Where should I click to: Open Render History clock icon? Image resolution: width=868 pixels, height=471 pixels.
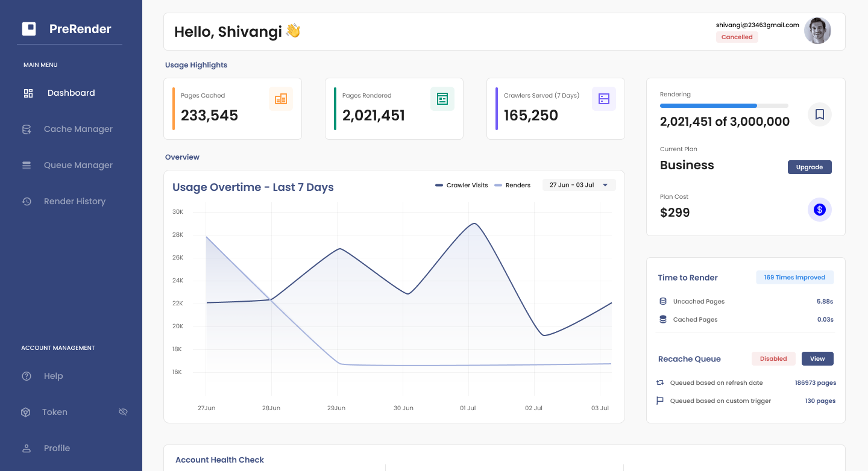tap(26, 201)
